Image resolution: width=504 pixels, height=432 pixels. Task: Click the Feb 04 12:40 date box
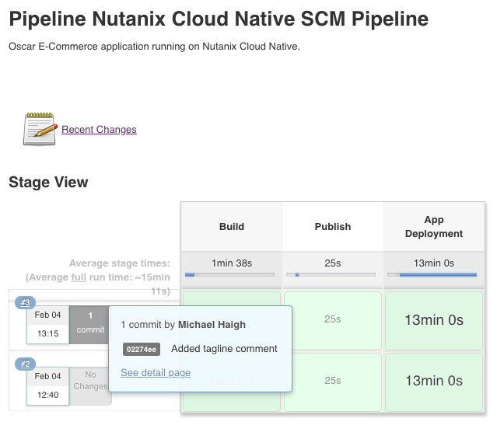pos(48,386)
